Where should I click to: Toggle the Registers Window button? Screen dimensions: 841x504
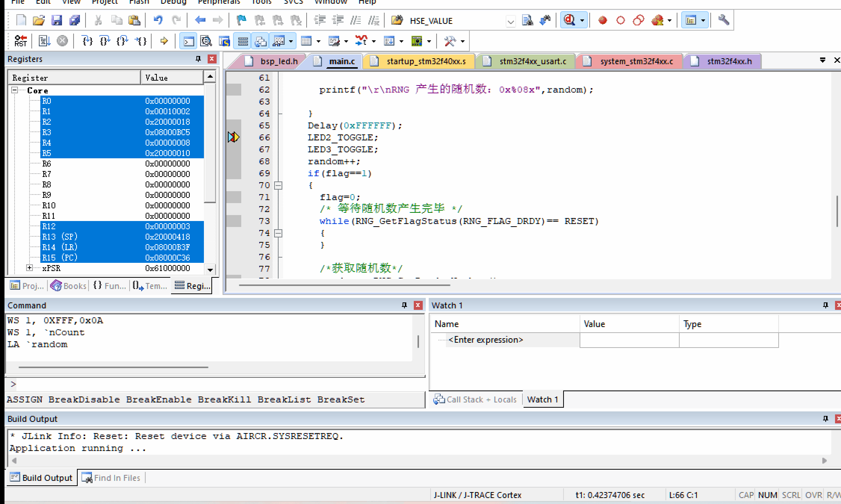[243, 41]
